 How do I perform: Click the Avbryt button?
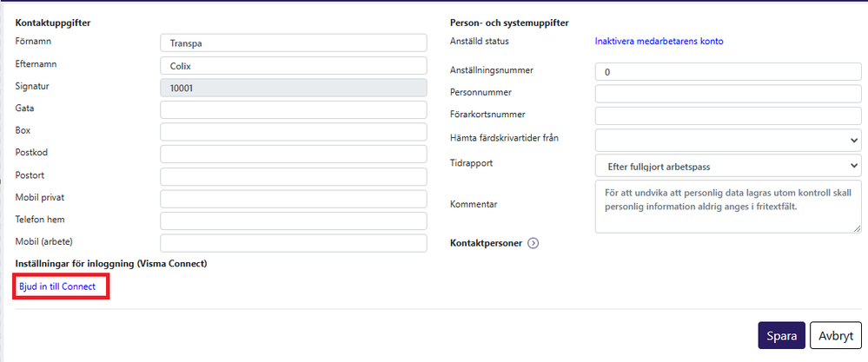[836, 335]
